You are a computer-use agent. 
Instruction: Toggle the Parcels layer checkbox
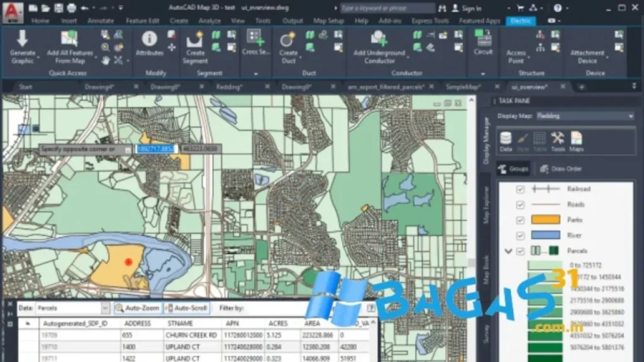click(x=520, y=251)
